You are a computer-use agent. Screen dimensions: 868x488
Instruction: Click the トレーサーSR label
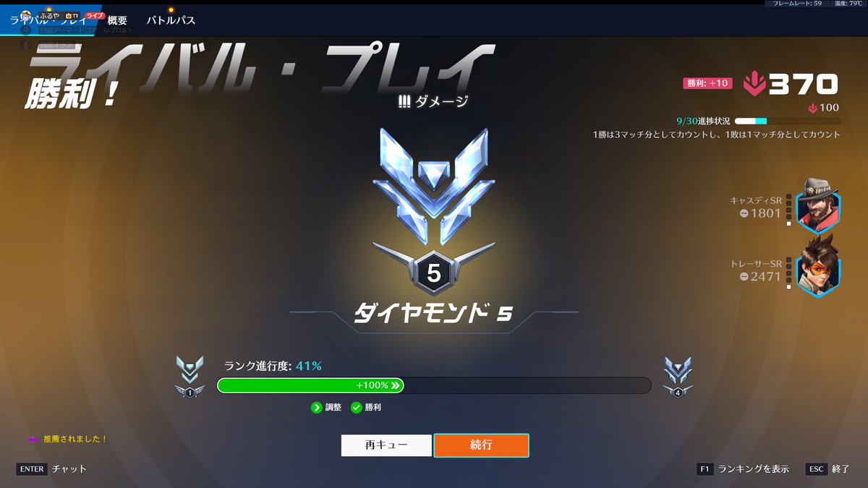[x=757, y=264]
